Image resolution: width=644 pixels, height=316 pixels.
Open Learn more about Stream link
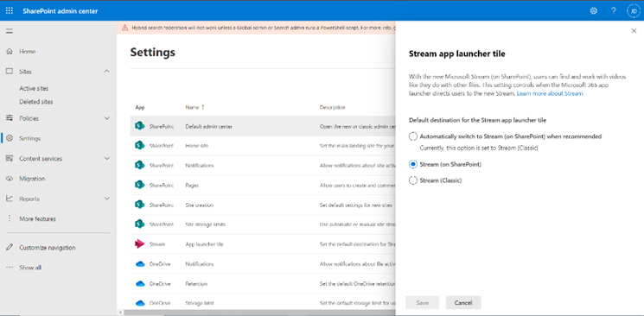[x=550, y=93]
